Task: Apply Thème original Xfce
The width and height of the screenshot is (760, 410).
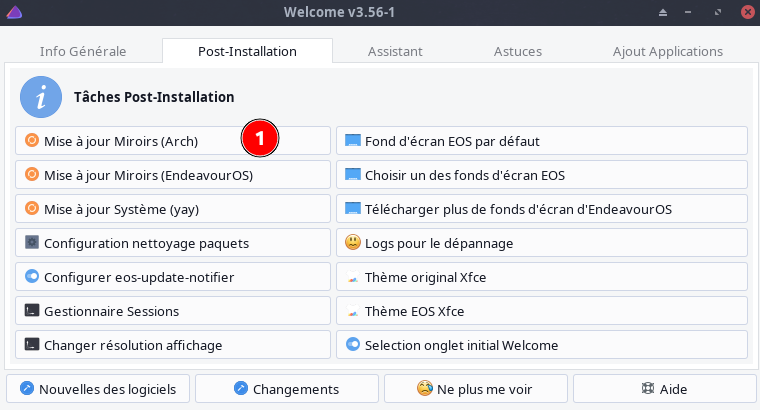Action: click(x=542, y=277)
